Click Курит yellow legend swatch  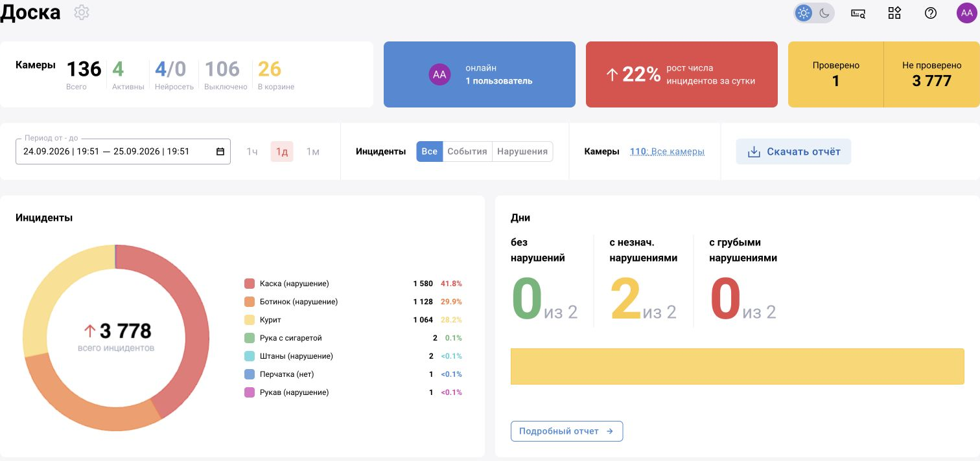pos(250,320)
